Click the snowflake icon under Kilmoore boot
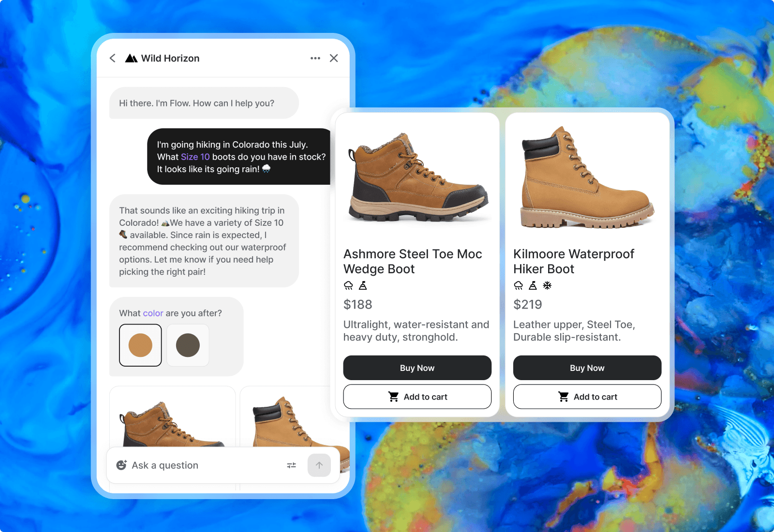Image resolution: width=774 pixels, height=532 pixels. [547, 286]
